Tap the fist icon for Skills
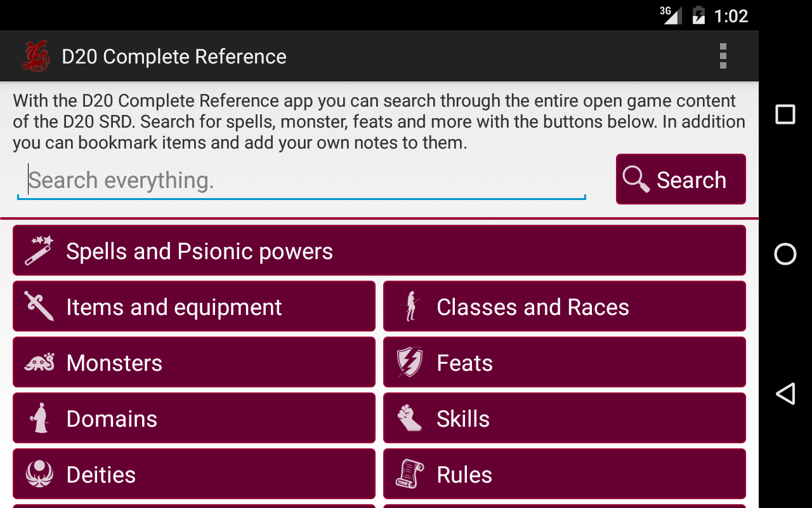The image size is (812, 508). [x=410, y=418]
